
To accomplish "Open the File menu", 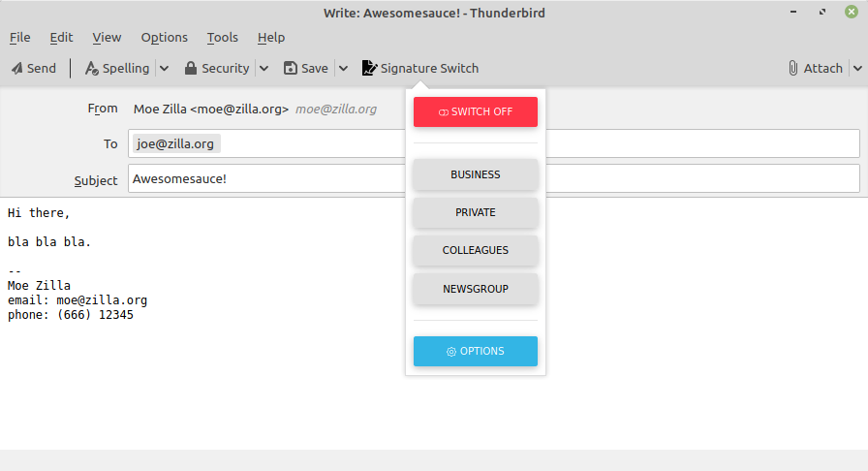I will (x=19, y=38).
